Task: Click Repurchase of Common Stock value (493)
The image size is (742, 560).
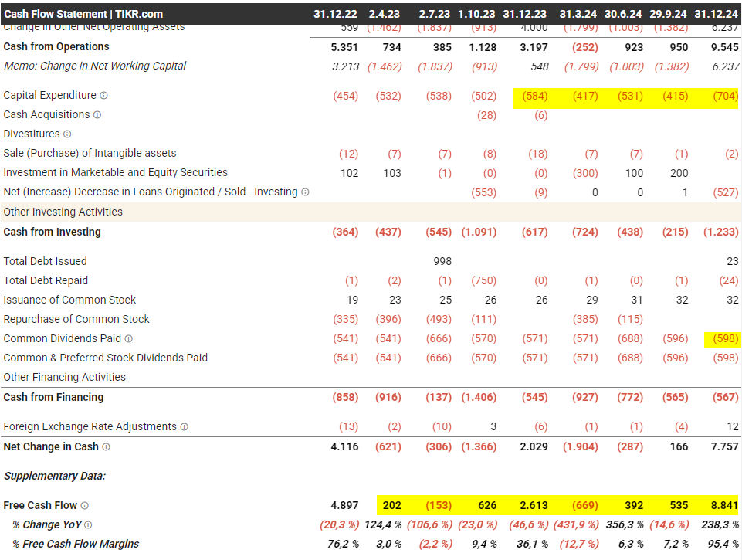Action: tap(439, 320)
